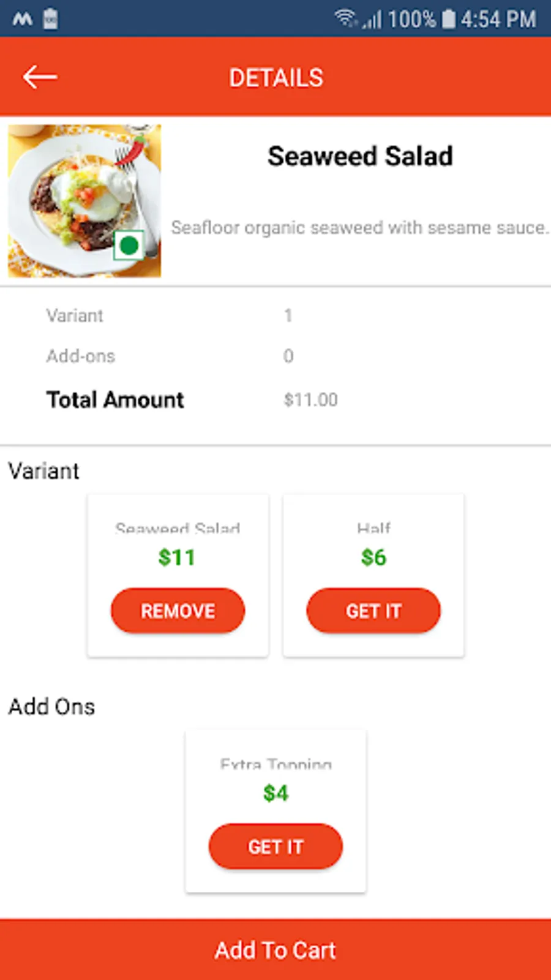This screenshot has height=980, width=551.
Task: Tap the Seaweed Salad title
Action: pyautogui.click(x=360, y=156)
